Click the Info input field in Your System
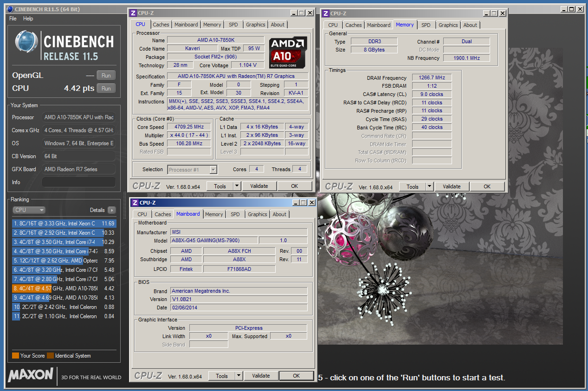The image size is (588, 391). 79,182
